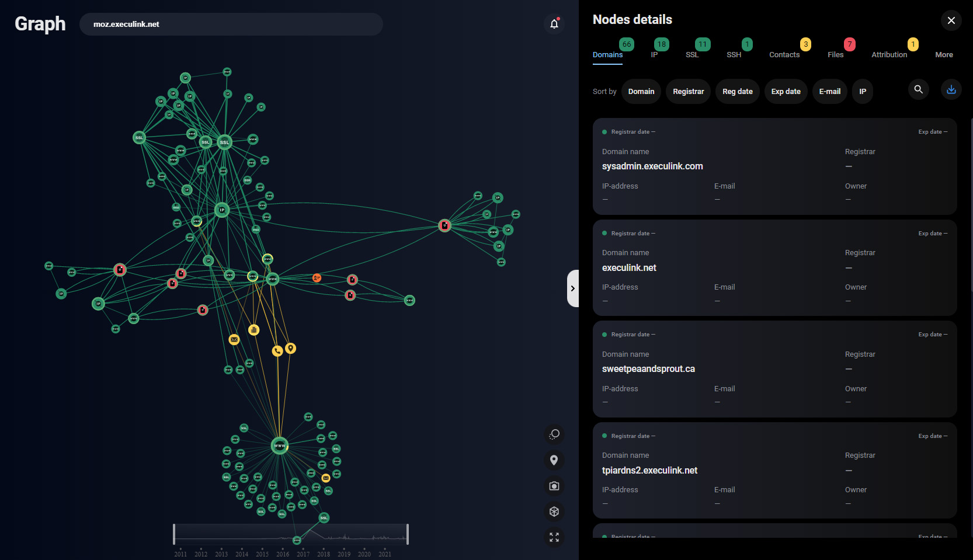Viewport: 973px width, 560px height.
Task: Close the Nodes details panel
Action: point(951,20)
